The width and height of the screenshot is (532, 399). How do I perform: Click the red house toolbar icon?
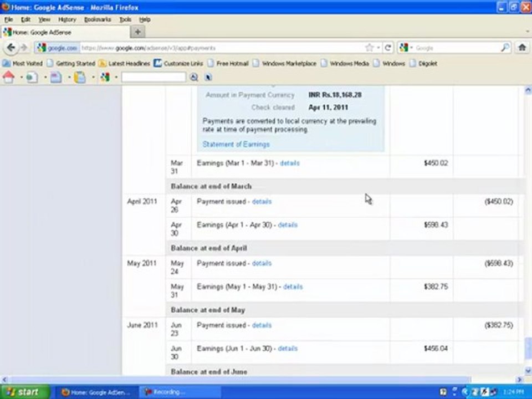click(x=9, y=77)
